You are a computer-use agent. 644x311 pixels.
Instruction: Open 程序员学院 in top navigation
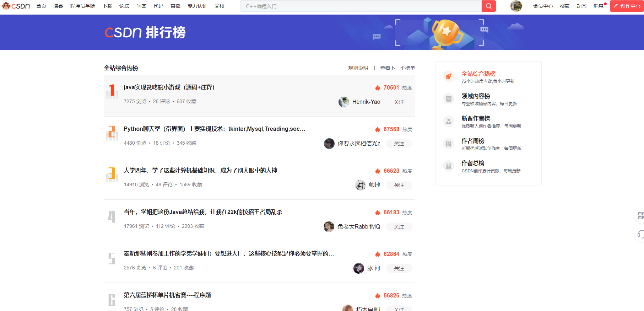[83, 6]
